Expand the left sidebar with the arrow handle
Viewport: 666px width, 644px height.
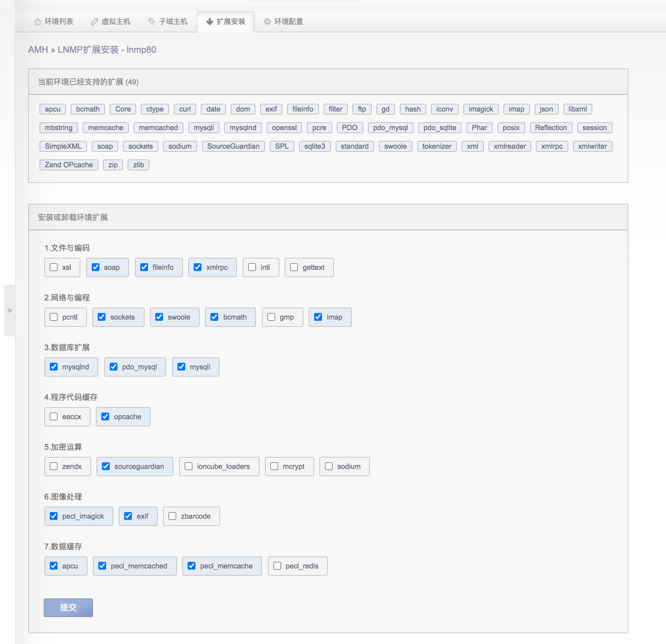pos(10,310)
